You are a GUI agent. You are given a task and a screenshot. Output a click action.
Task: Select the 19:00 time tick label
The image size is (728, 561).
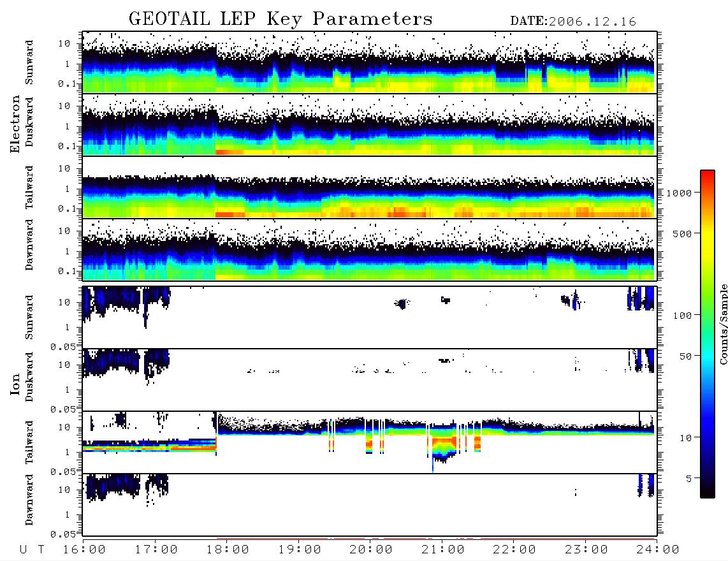click(300, 550)
